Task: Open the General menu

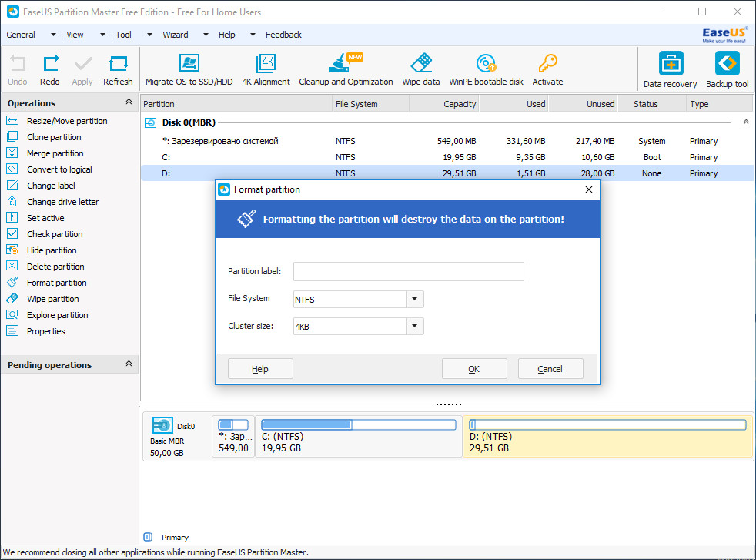Action: coord(21,35)
